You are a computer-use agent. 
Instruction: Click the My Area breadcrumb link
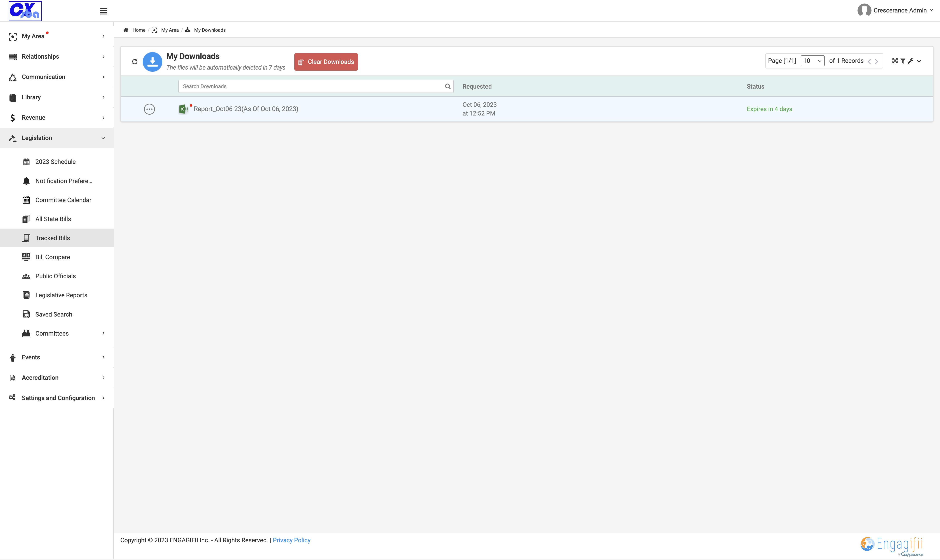(170, 30)
